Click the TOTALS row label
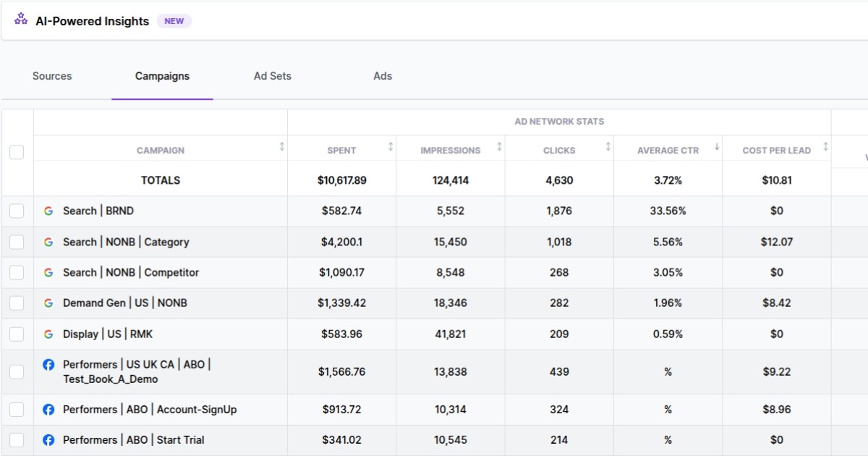868x456 pixels. (161, 180)
